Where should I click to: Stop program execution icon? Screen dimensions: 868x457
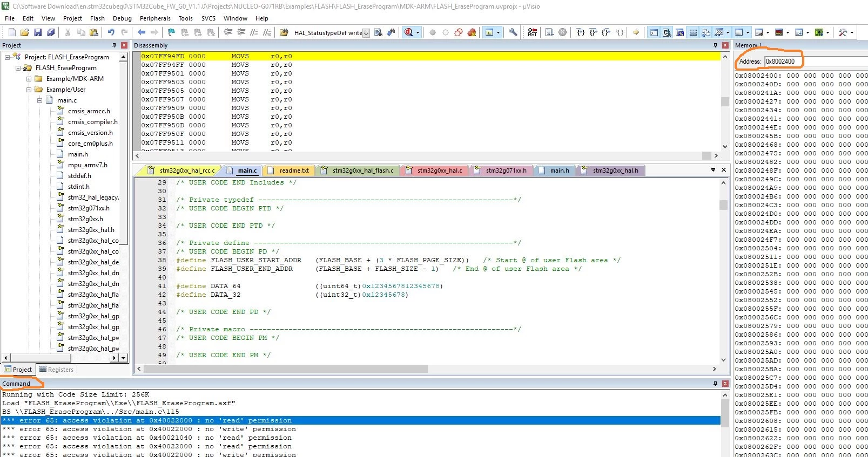562,32
